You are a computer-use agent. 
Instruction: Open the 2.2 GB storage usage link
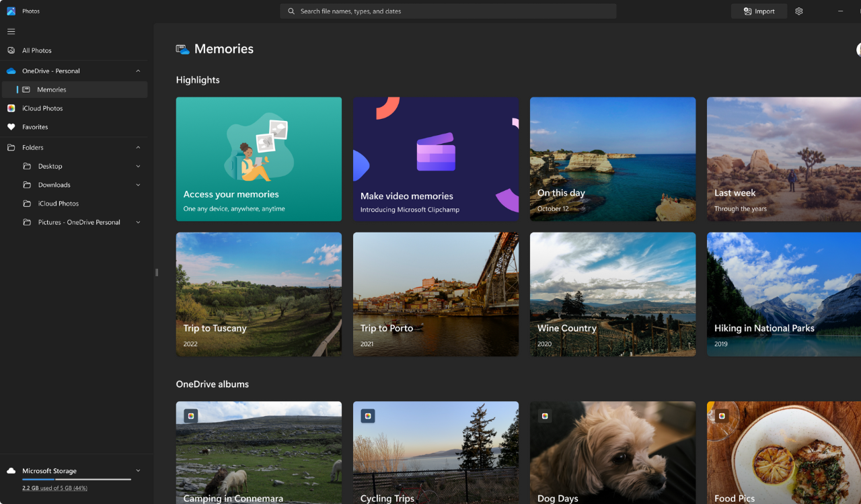pos(54,488)
